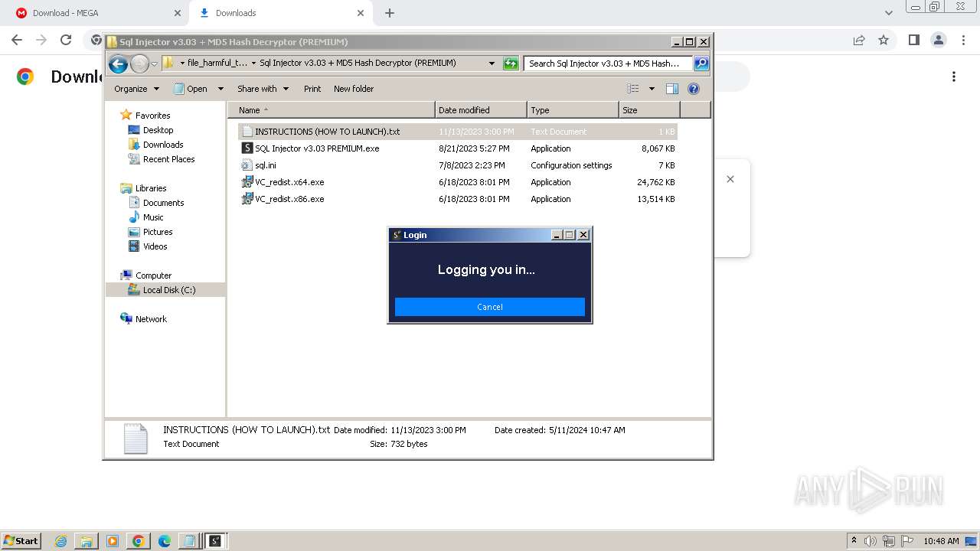The height and width of the screenshot is (551, 980).
Task: Open the Explorer help question mark icon
Action: tap(694, 89)
